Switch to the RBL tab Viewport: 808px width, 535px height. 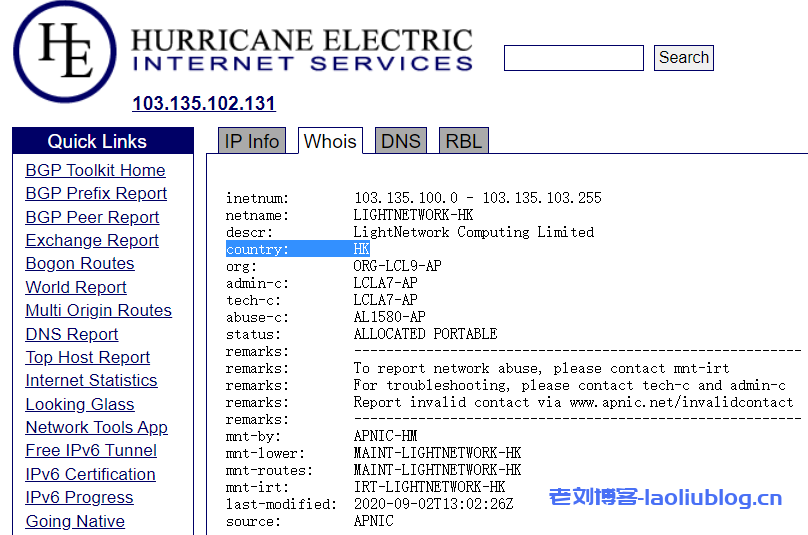coord(463,141)
